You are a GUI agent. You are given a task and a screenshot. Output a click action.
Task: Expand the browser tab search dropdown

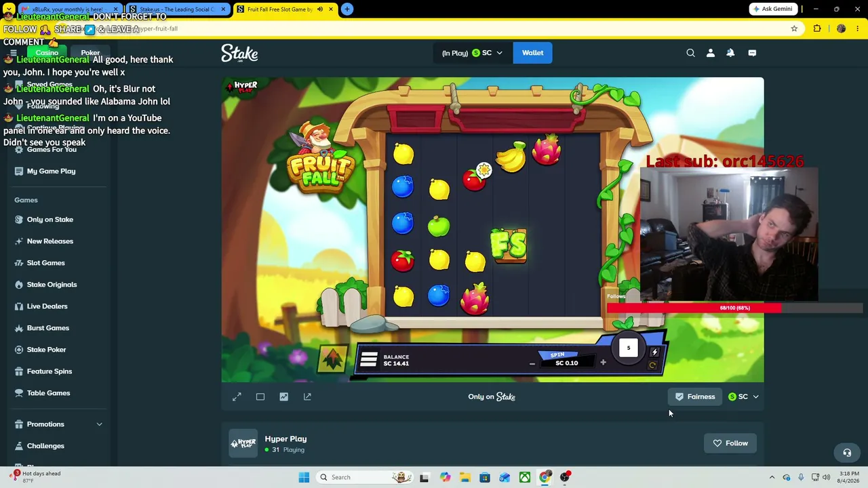(9, 9)
